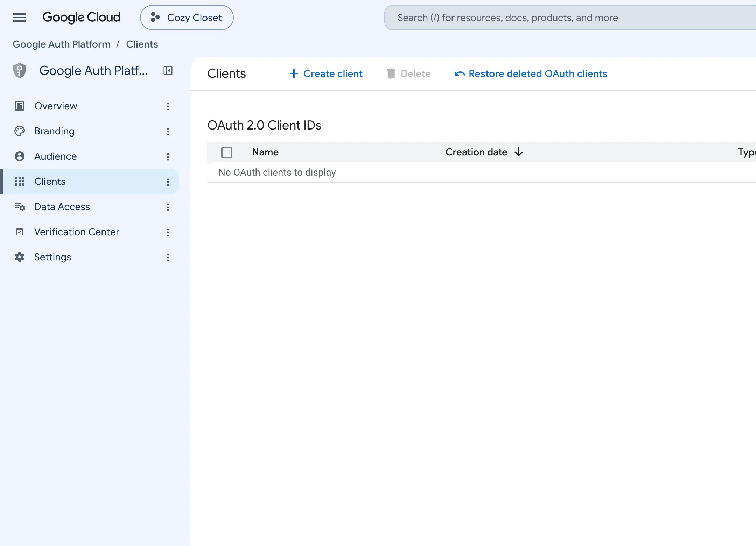Click the Clients page title
Image resolution: width=756 pixels, height=546 pixels.
click(x=226, y=73)
